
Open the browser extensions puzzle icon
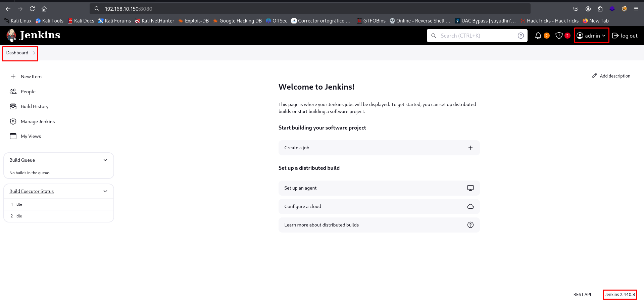(600, 9)
